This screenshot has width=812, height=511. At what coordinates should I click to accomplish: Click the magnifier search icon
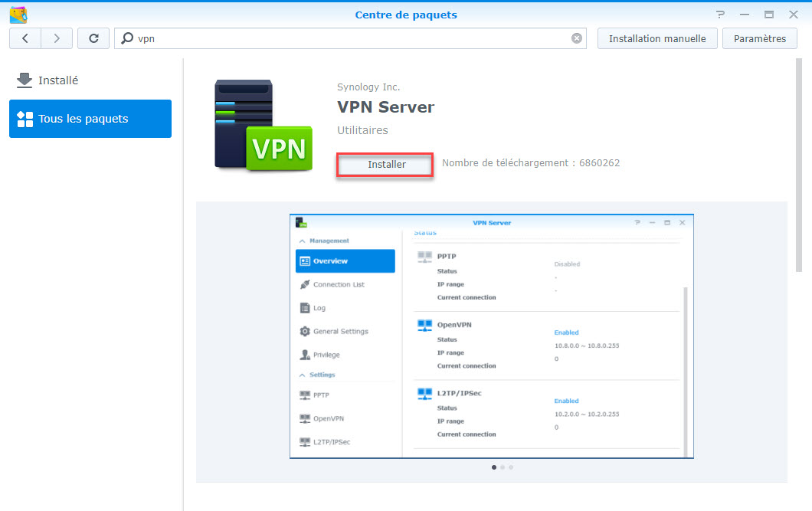coord(127,38)
